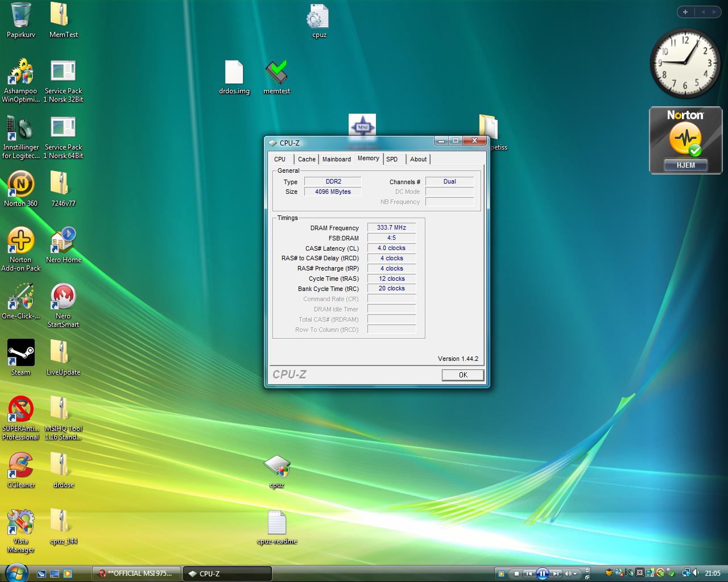Screen dimensions: 728x582
Task: Launch Media Player from quick launch
Action: pos(68,573)
